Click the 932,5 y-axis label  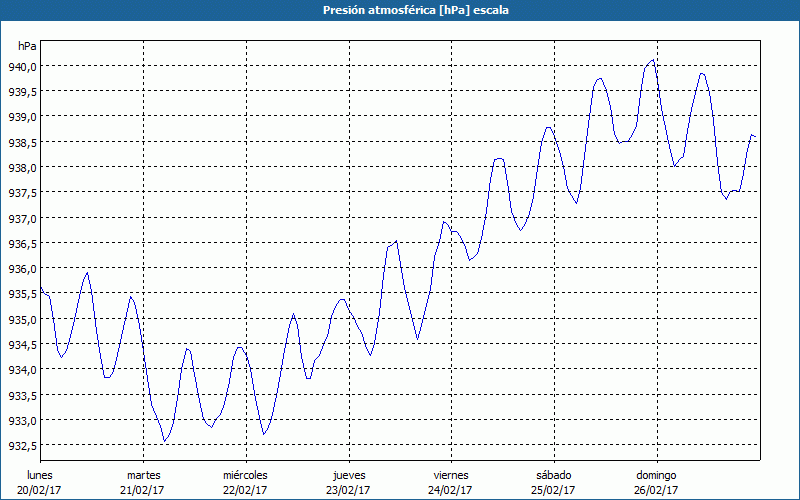[22, 446]
